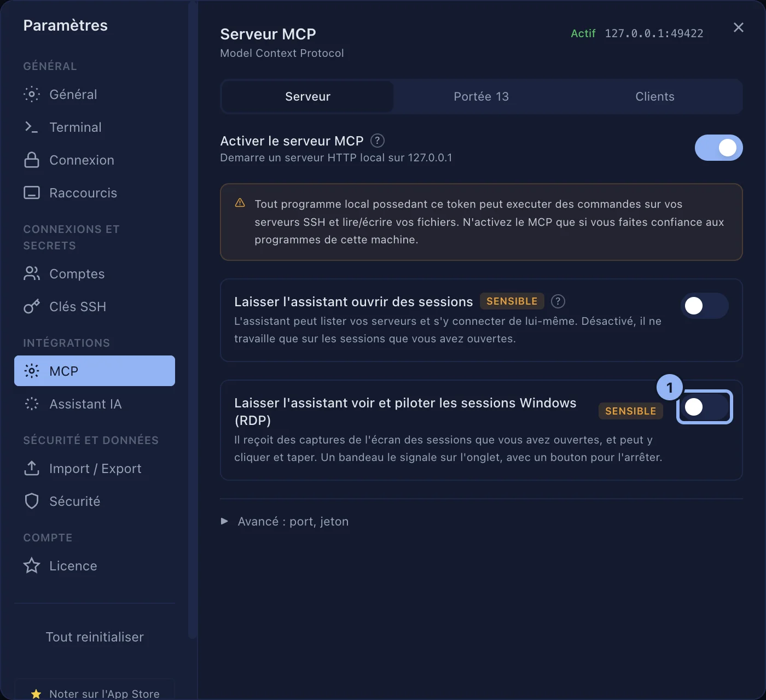Switch to the Portée 13 tab
The image size is (766, 700).
click(481, 96)
